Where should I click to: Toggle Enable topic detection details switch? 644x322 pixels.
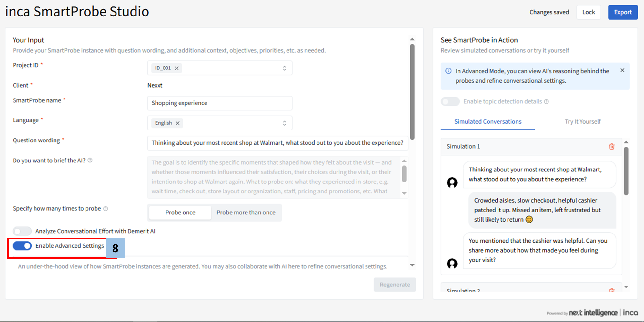tap(450, 101)
